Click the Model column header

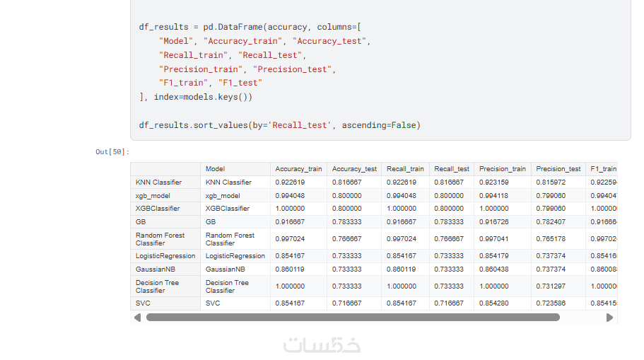[x=216, y=169]
